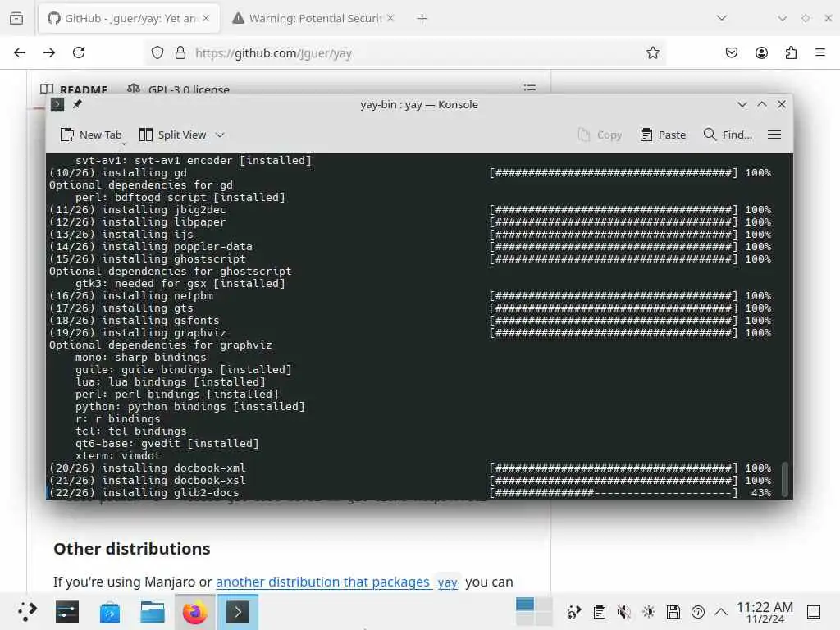The height and width of the screenshot is (630, 840).
Task: Switch to Konsole in the taskbar
Action: tap(238, 612)
